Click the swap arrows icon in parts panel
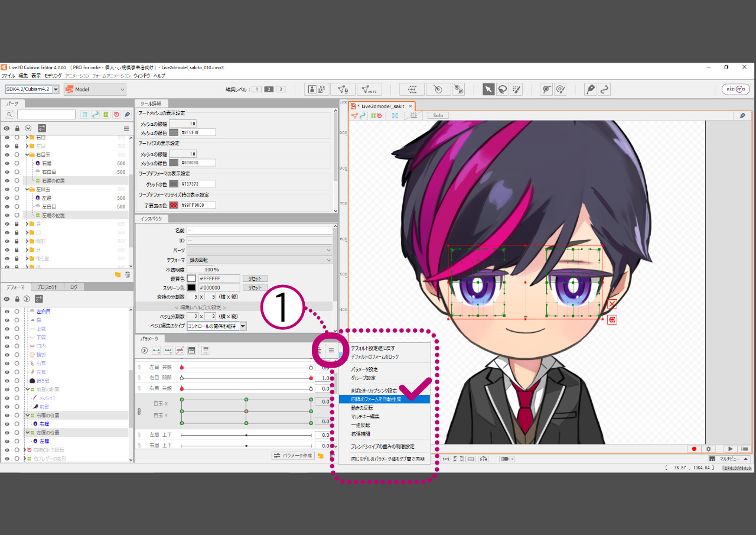 coord(41,128)
